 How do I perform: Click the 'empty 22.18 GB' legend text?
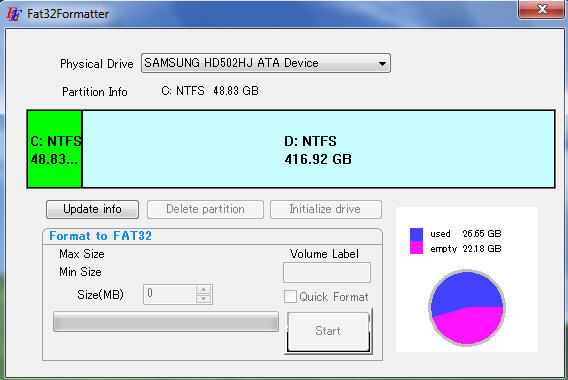coord(466,249)
